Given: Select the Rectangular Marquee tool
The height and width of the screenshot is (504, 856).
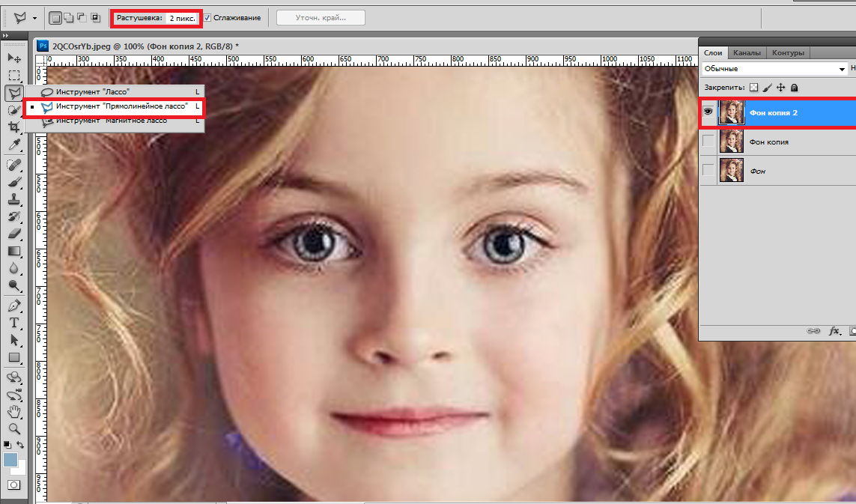Looking at the screenshot, I should 14,76.
